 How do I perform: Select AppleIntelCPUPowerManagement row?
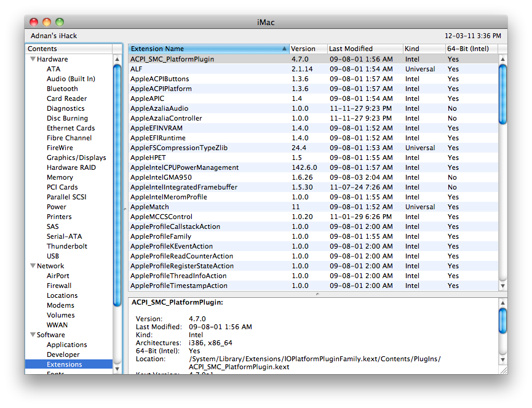313,167
